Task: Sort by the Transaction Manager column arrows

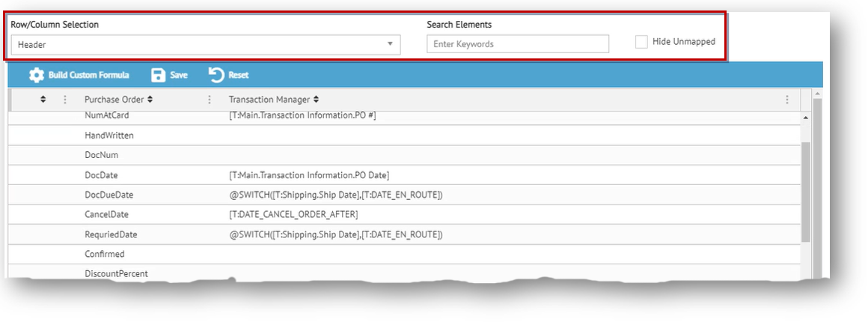Action: [317, 100]
